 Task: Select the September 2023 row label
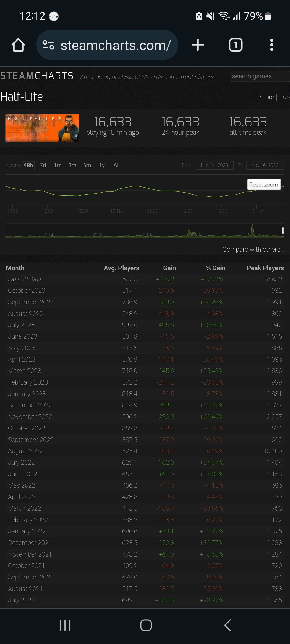point(31,302)
